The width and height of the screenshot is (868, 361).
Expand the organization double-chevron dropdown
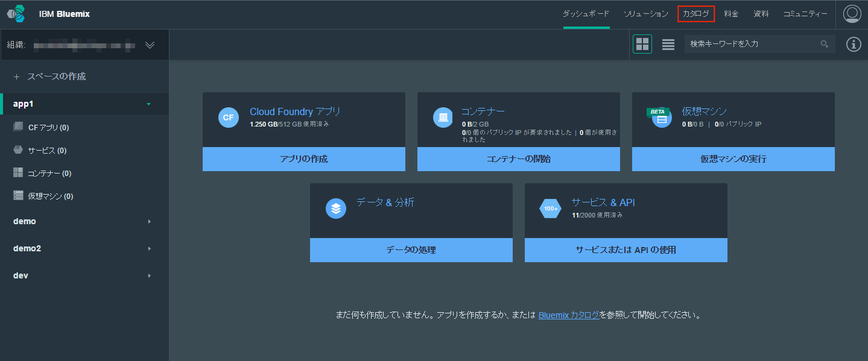[x=150, y=45]
